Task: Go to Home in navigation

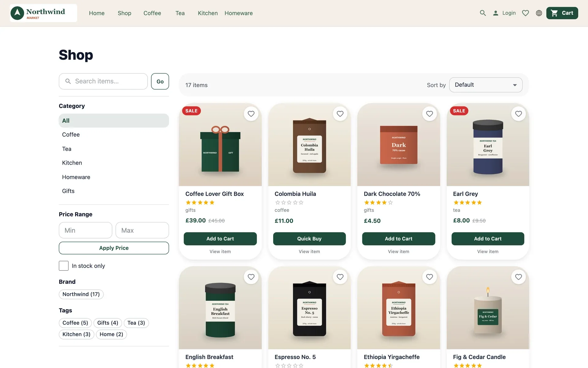Action: pyautogui.click(x=97, y=13)
